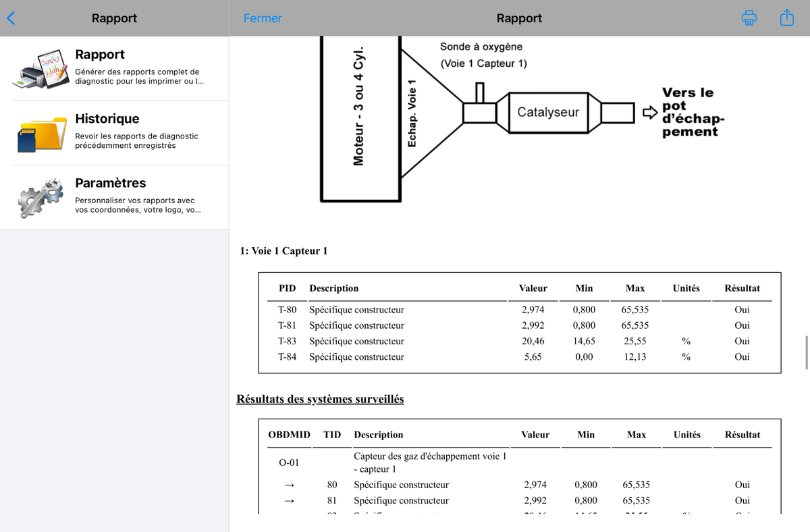Select the T-84 Spécifique constructeur row

click(x=520, y=356)
